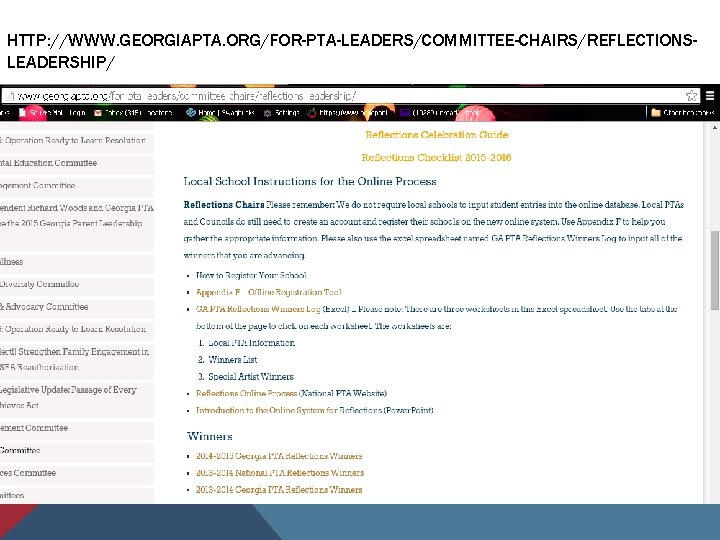The height and width of the screenshot is (540, 720).
Task: Open Introduction to the Online System PowerPoint link
Action: tap(315, 410)
